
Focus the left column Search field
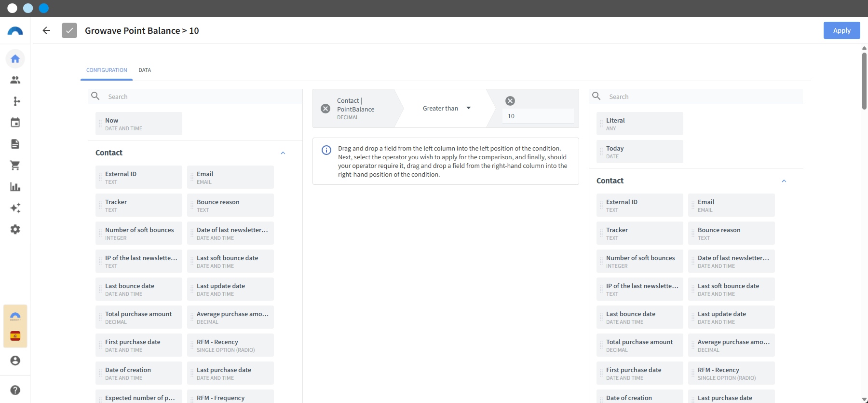[x=195, y=97]
